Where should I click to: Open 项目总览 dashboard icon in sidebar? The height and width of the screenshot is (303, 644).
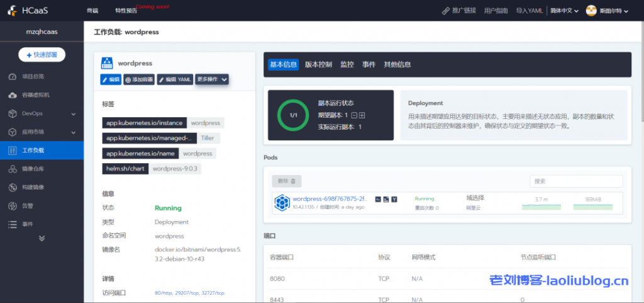[x=12, y=77]
